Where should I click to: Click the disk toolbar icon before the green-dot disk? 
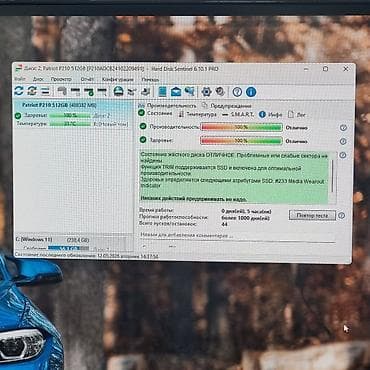pos(75,91)
